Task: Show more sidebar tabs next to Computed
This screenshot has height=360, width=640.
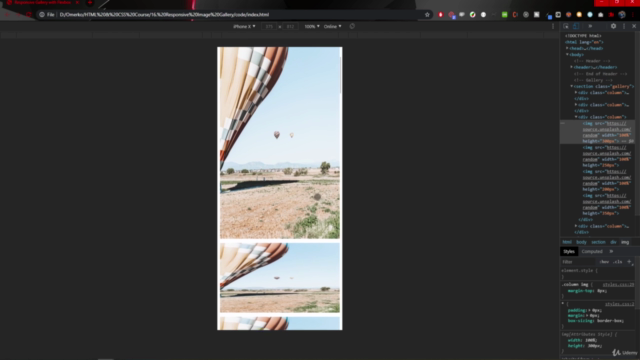Action: 611,251
